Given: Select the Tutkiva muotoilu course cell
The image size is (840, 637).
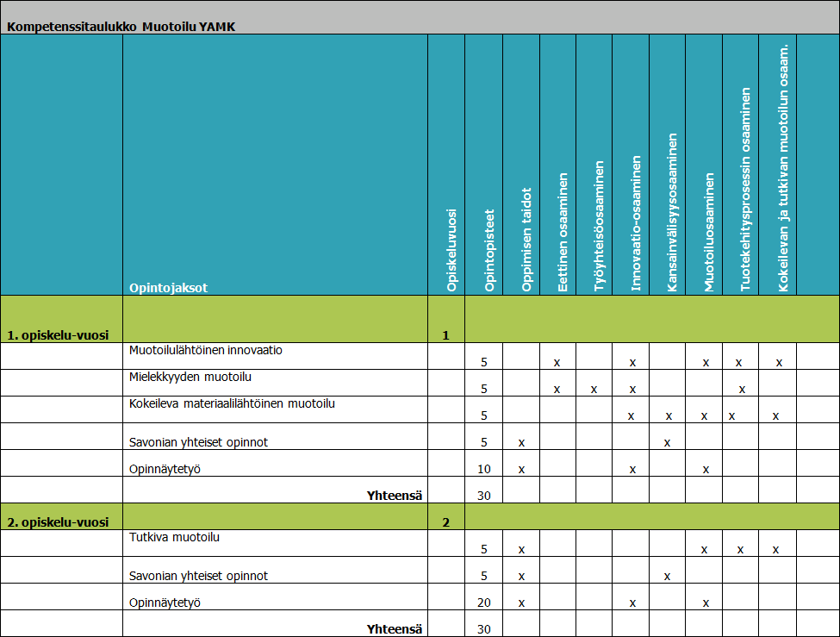Looking at the screenshot, I should [x=174, y=538].
